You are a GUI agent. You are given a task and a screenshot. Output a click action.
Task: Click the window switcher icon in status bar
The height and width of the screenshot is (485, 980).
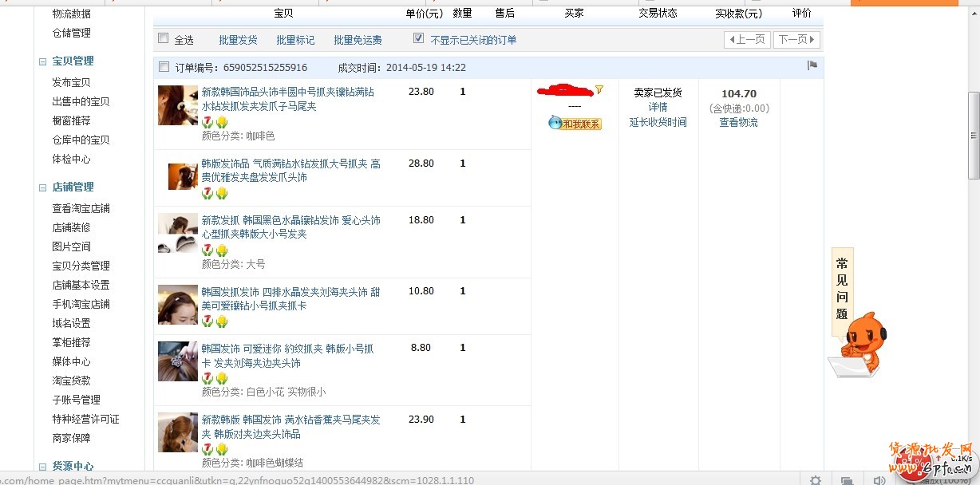(x=848, y=480)
